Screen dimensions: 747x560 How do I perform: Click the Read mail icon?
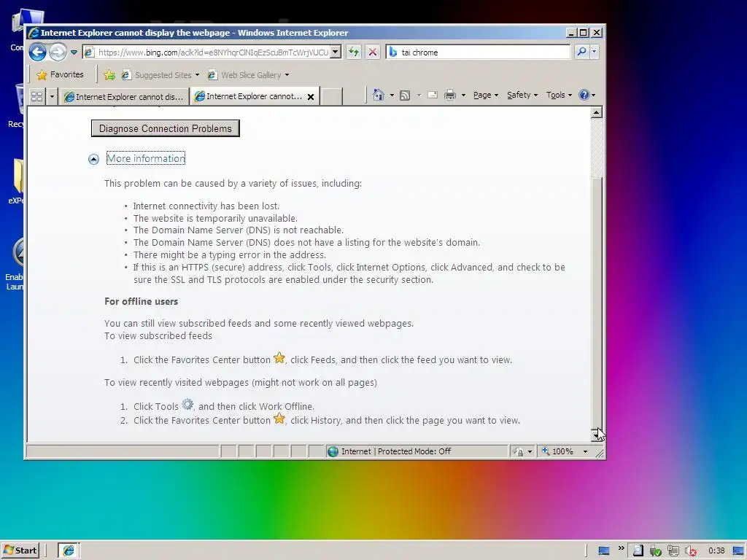[x=433, y=95]
